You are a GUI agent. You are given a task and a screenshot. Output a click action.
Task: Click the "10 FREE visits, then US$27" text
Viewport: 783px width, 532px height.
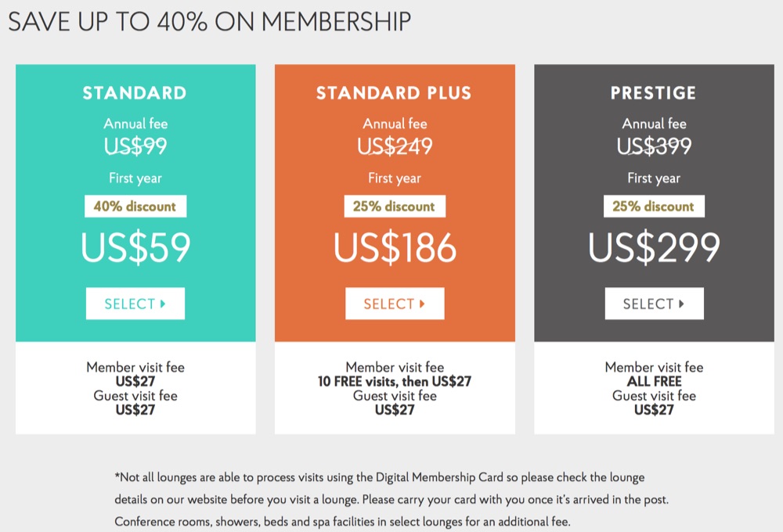pyautogui.click(x=395, y=382)
